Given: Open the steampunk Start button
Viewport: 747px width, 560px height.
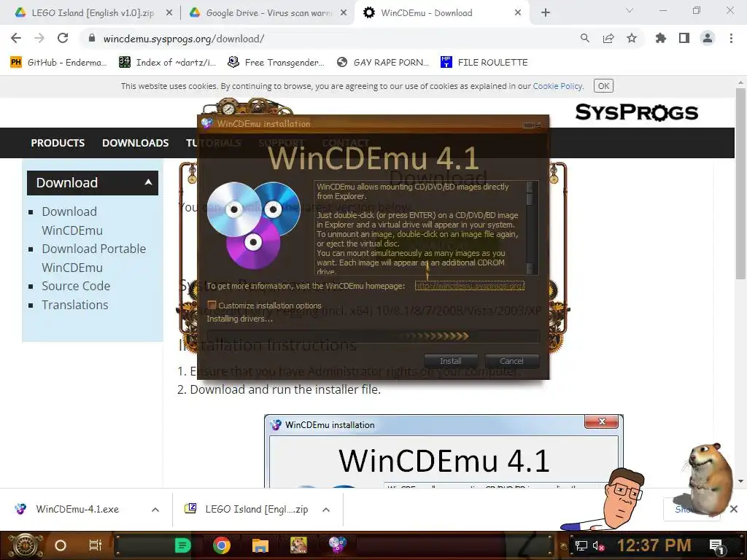Looking at the screenshot, I should tap(25, 545).
